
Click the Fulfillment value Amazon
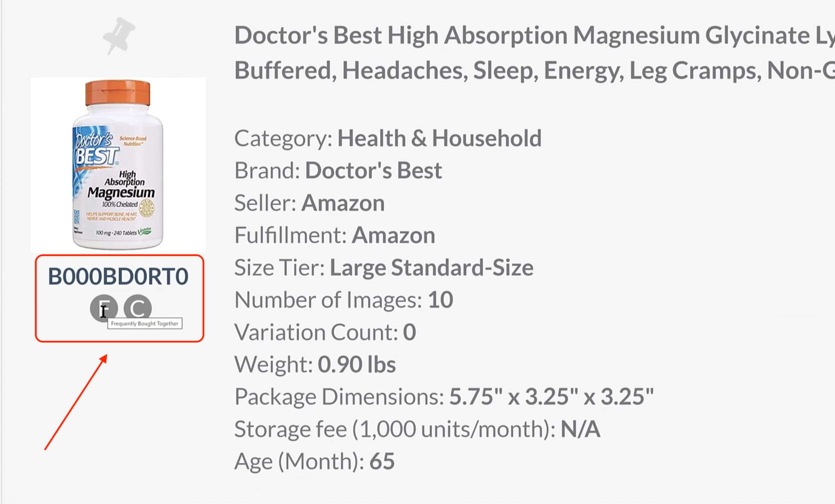(393, 235)
